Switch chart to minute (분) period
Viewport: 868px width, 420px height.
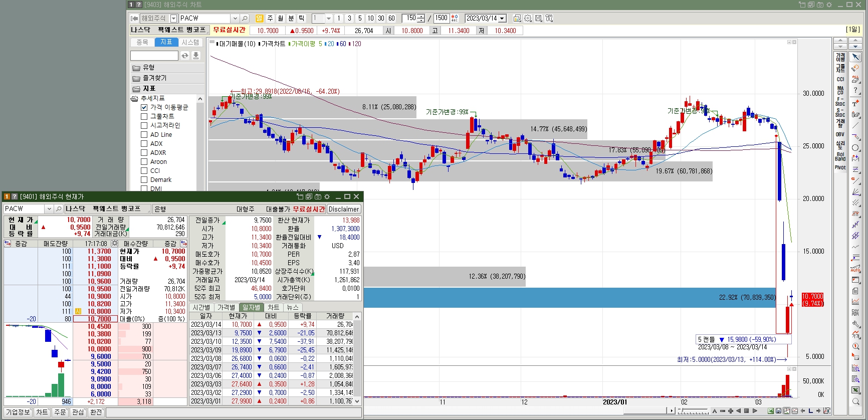point(291,18)
